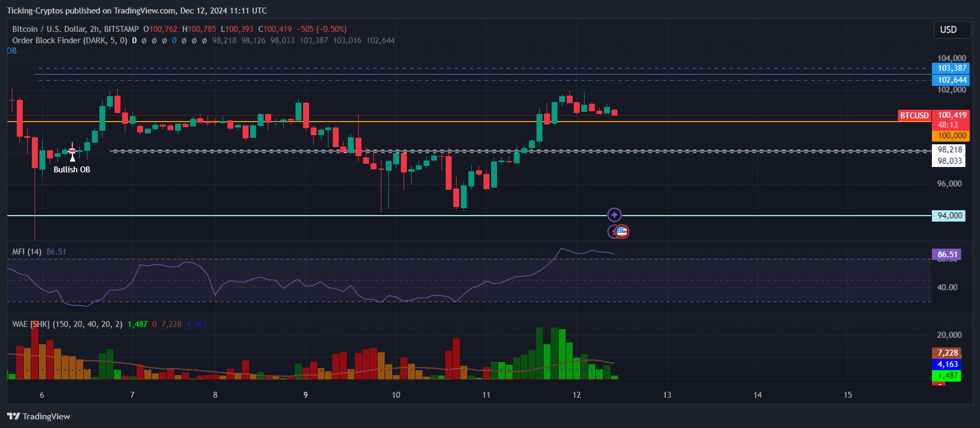This screenshot has height=428, width=980.
Task: Click the 48:13 countdown timer
Action: (948, 125)
